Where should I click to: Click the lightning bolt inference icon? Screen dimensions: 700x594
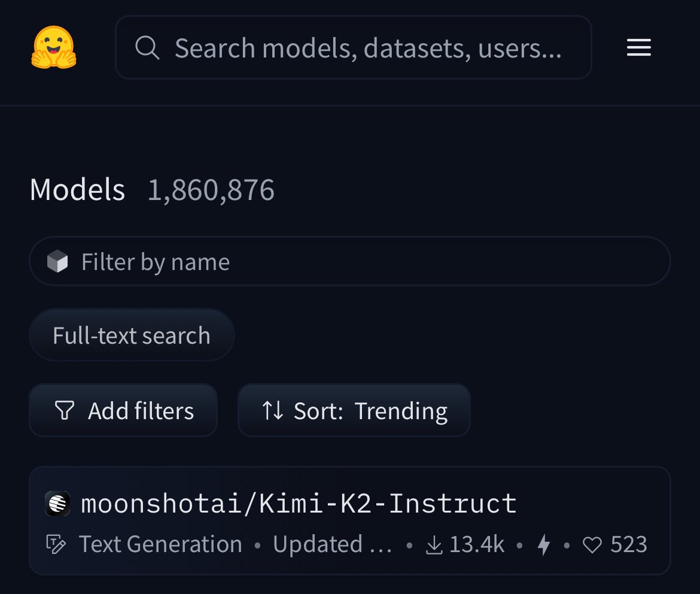544,545
